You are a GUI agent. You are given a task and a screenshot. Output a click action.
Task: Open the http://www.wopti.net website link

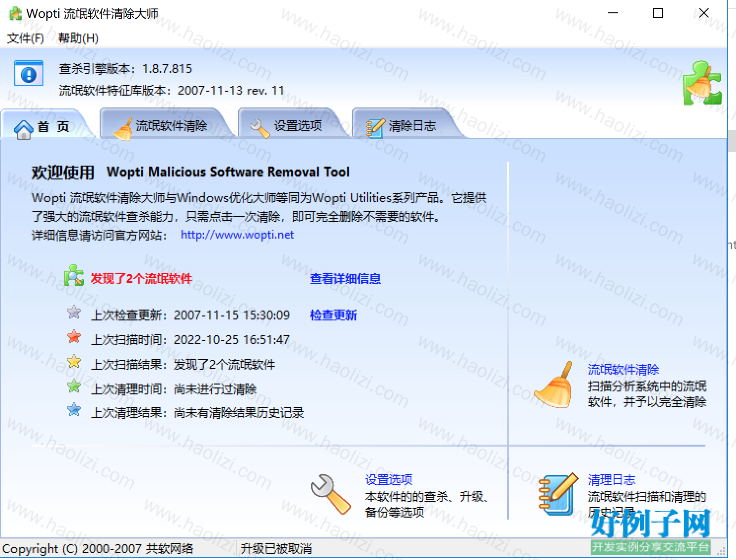[237, 235]
